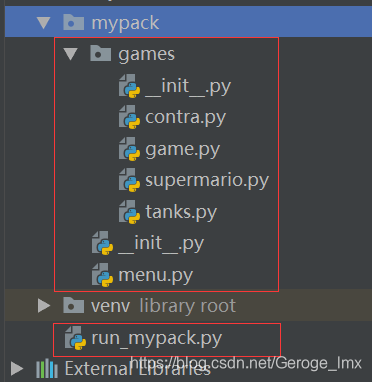Click Python icon of tanks.py
Viewport: 372px width, 382px height.
pos(130,212)
